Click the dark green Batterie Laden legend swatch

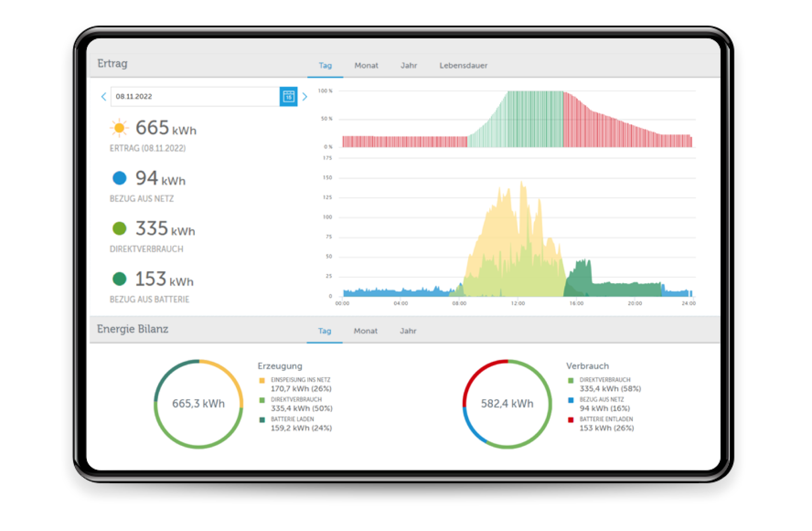point(262,420)
